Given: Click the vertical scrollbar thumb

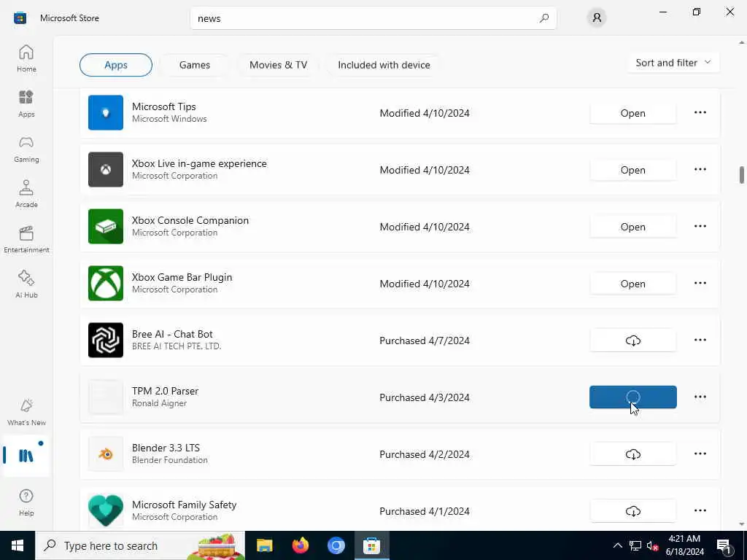Looking at the screenshot, I should click(742, 174).
